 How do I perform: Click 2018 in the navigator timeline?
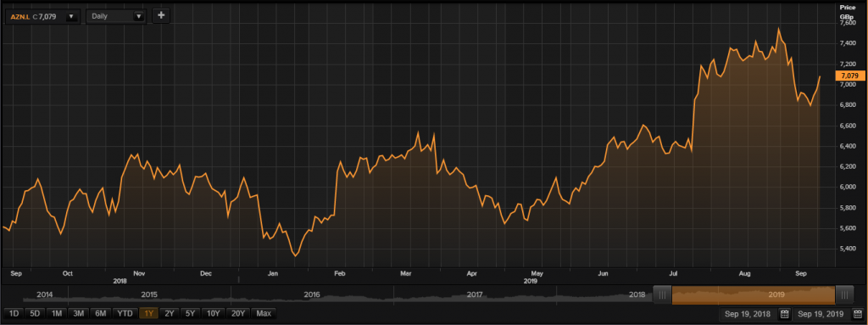(x=637, y=294)
